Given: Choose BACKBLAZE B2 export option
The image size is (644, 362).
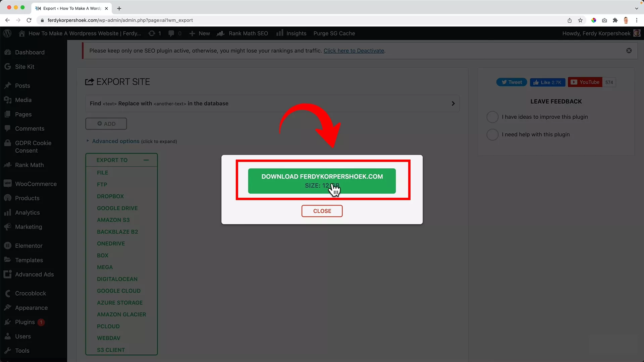Looking at the screenshot, I should tap(117, 232).
